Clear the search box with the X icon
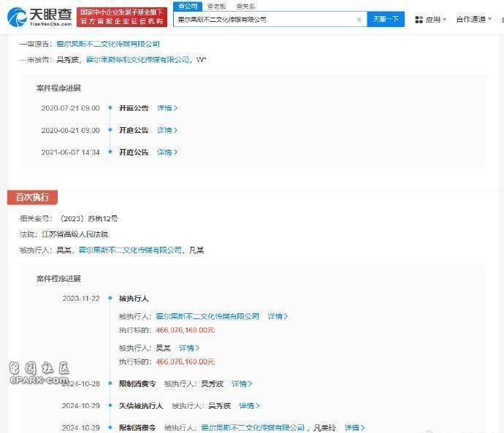This screenshot has width=504, height=433. 359,20
